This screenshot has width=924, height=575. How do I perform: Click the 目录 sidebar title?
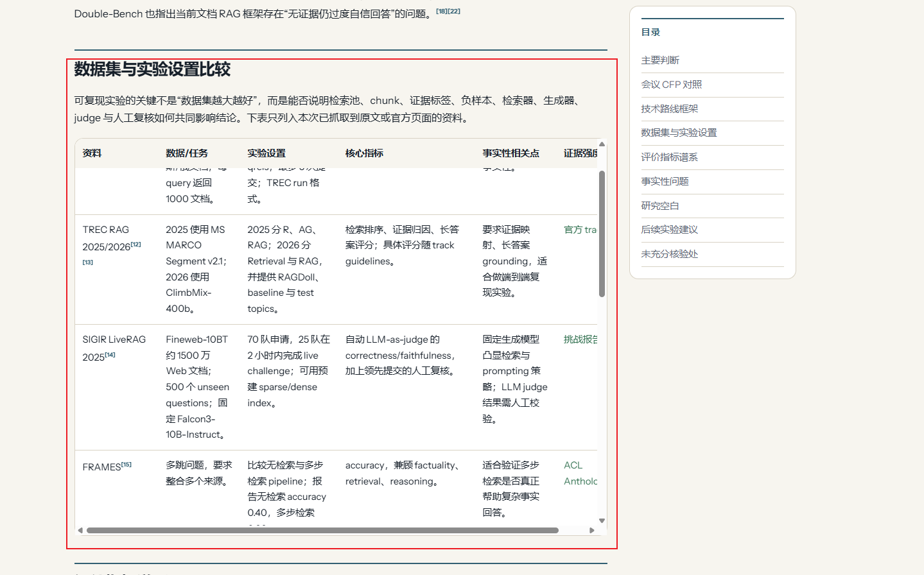click(650, 32)
